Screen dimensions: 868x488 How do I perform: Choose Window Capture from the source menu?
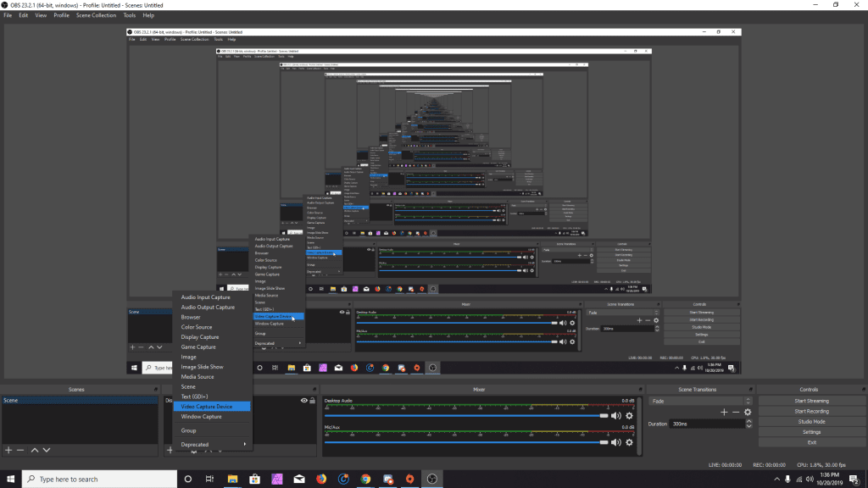212,417
